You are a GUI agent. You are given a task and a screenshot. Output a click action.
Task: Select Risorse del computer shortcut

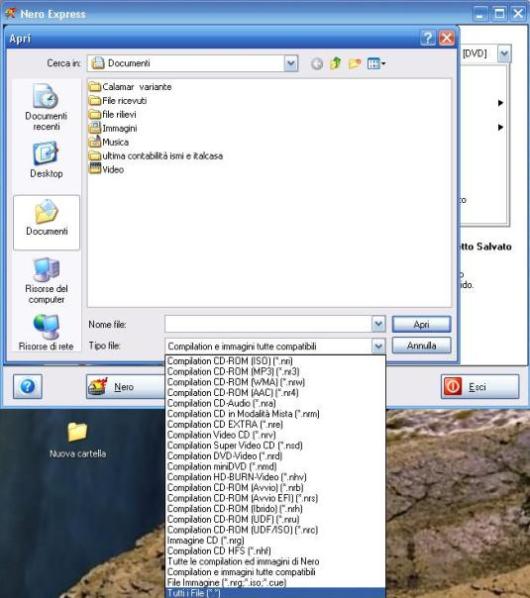click(46, 281)
